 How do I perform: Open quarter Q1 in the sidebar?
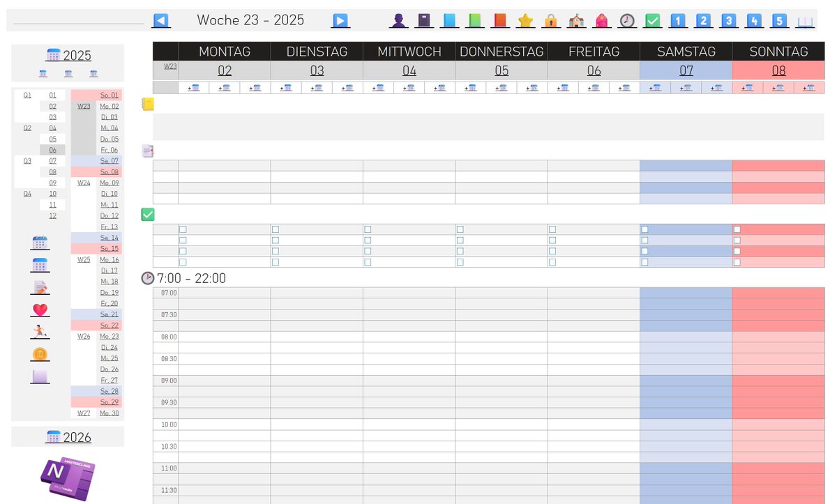(27, 95)
